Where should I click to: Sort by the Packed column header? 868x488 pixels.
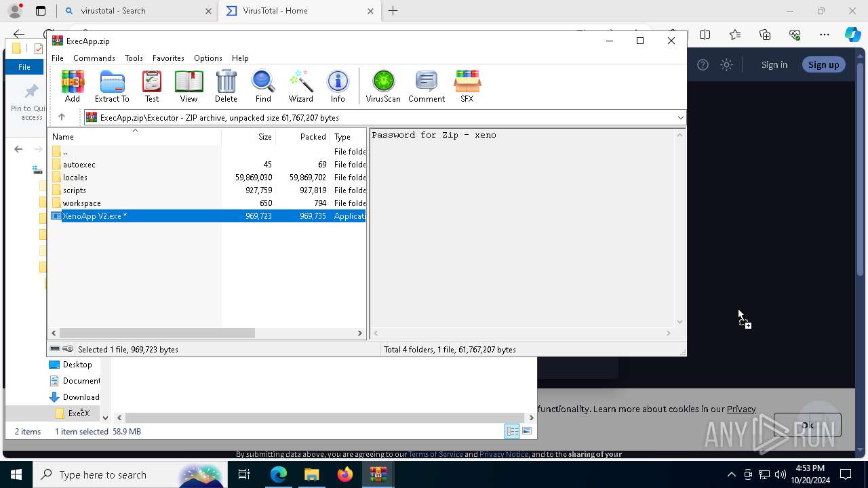(x=302, y=137)
